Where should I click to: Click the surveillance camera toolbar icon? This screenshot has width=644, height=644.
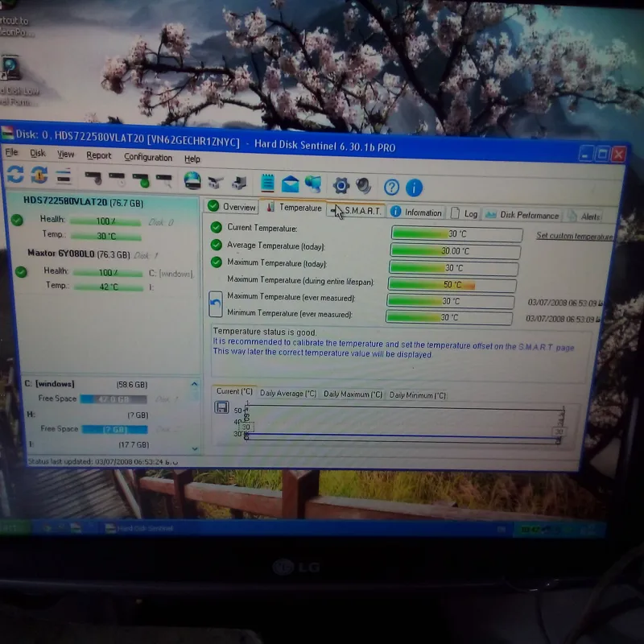coord(216,182)
